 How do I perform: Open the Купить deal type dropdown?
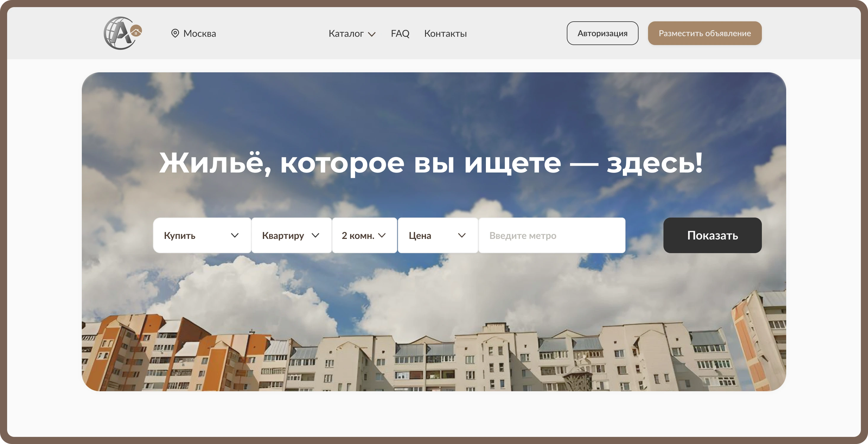coord(202,235)
